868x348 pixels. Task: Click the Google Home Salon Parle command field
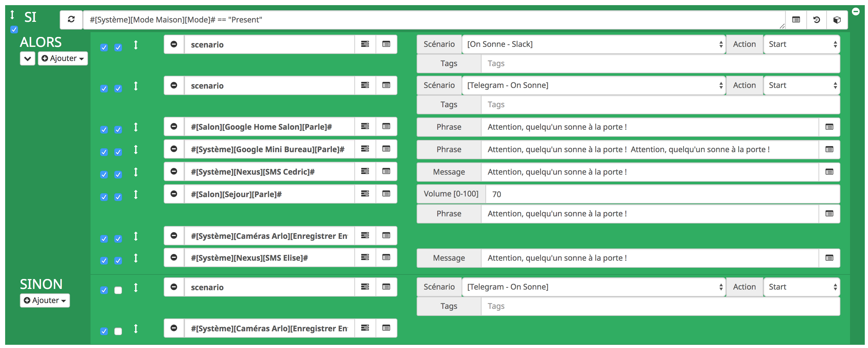pyautogui.click(x=270, y=126)
